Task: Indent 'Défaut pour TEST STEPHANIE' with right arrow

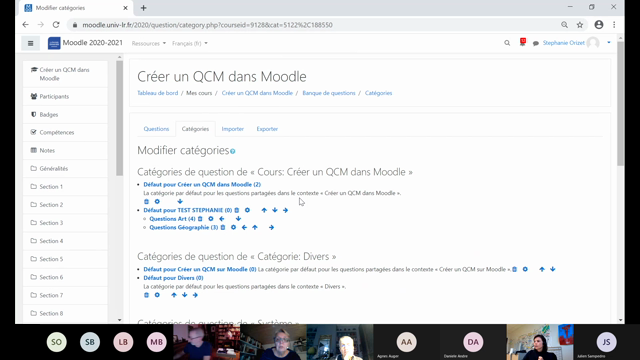Action: pos(285,210)
